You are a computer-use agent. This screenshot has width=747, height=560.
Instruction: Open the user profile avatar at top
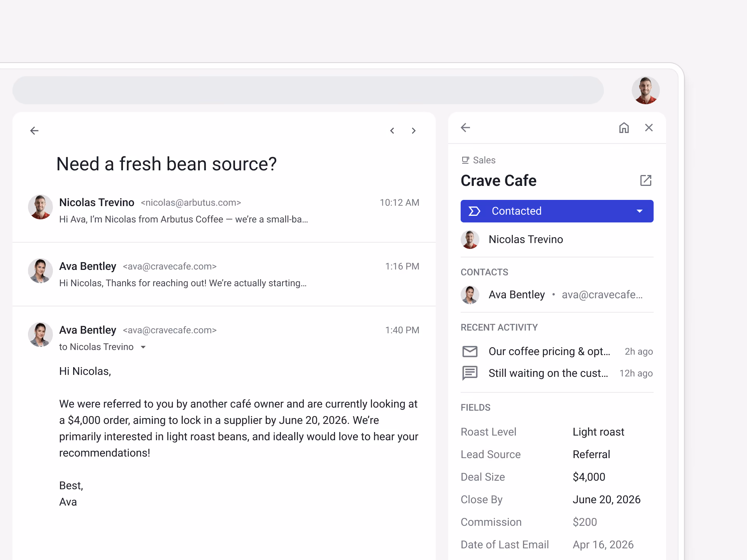click(x=646, y=90)
